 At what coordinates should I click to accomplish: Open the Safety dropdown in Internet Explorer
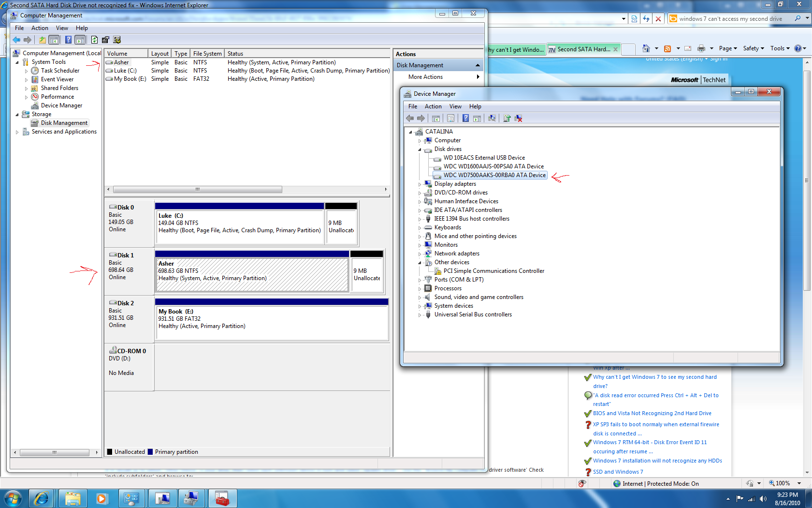tap(754, 48)
